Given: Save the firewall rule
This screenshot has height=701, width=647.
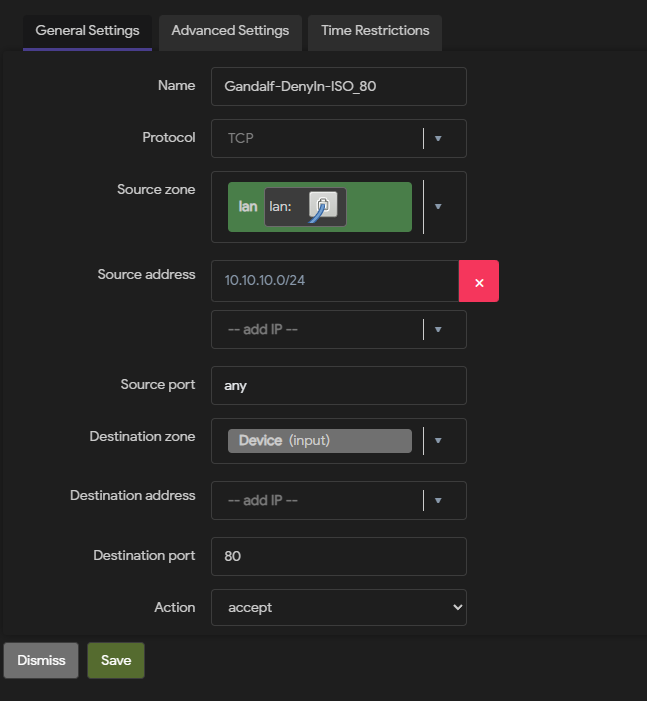Looking at the screenshot, I should point(116,660).
